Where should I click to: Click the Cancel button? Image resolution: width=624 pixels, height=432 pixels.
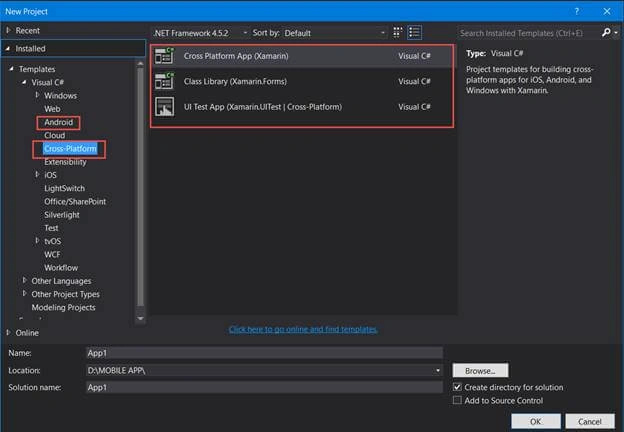590,421
